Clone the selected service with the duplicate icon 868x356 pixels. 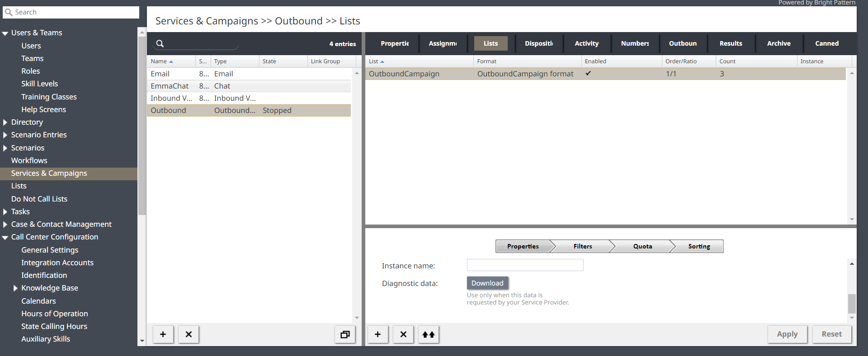(x=345, y=334)
